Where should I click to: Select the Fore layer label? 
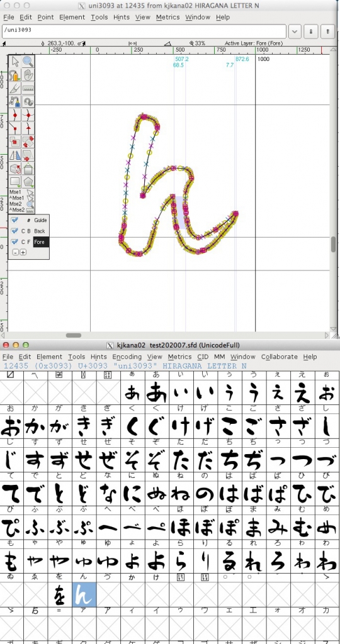click(41, 242)
